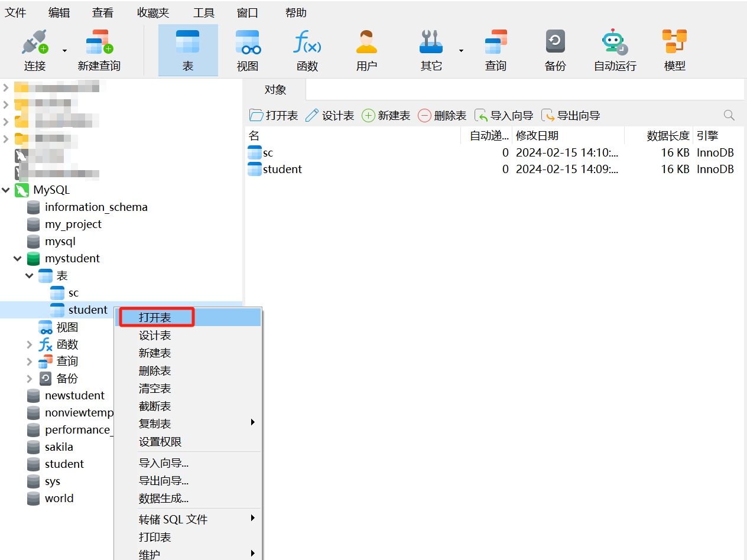Open the dropdown arrow beside 连接

point(64,51)
